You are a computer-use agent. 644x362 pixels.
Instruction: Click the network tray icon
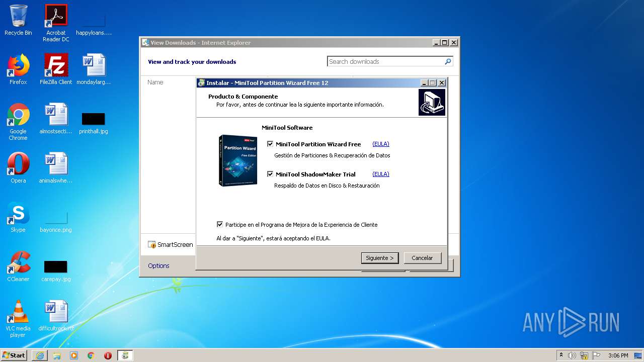[584, 355]
